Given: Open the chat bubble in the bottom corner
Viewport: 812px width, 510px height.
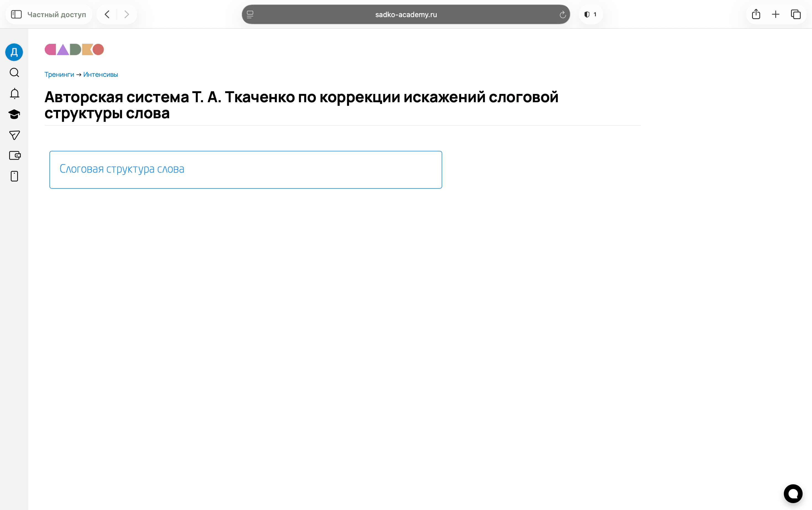Looking at the screenshot, I should click(793, 493).
